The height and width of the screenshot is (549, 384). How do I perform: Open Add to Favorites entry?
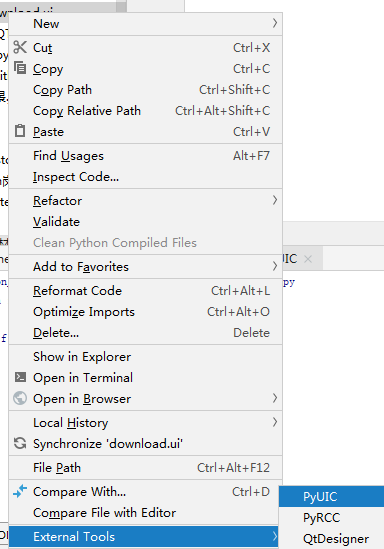coord(145,266)
